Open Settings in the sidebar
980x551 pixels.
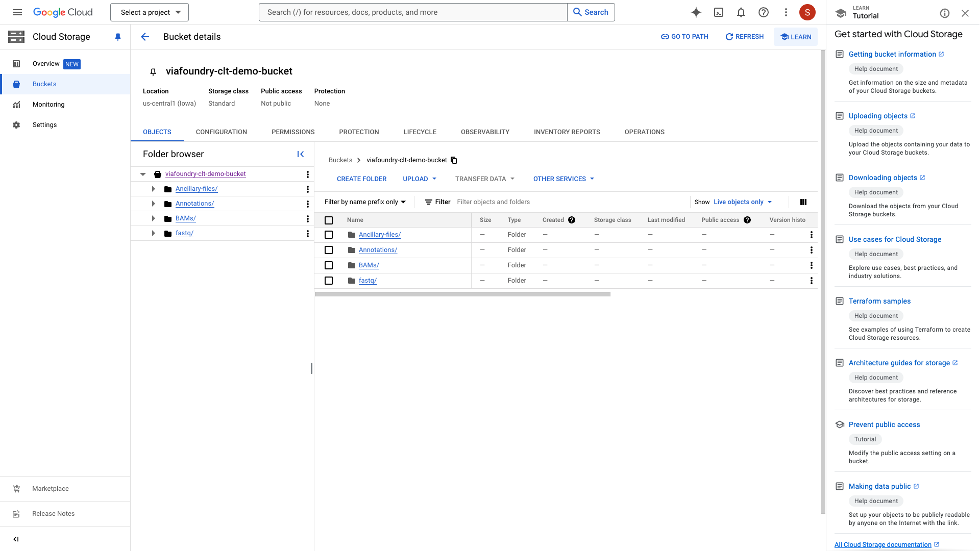[x=65, y=125]
